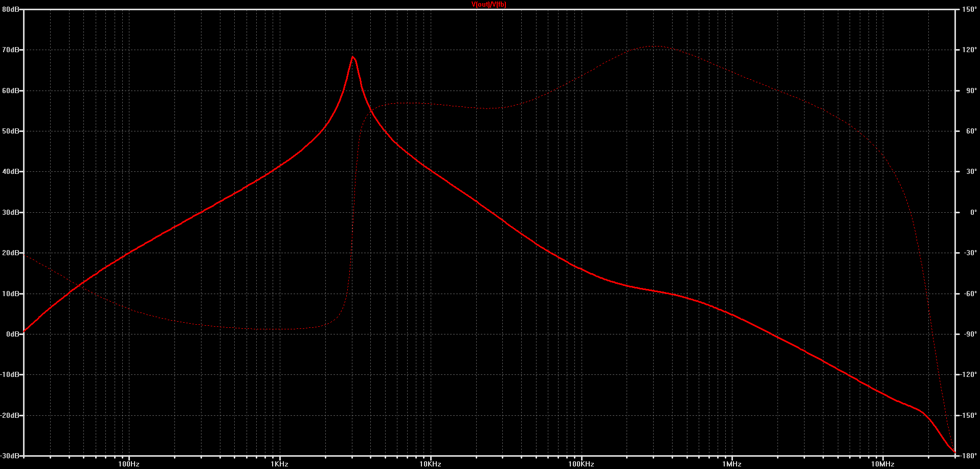The image size is (980, 469).
Task: Click the "100KHz" frequency axis label
Action: 582,464
